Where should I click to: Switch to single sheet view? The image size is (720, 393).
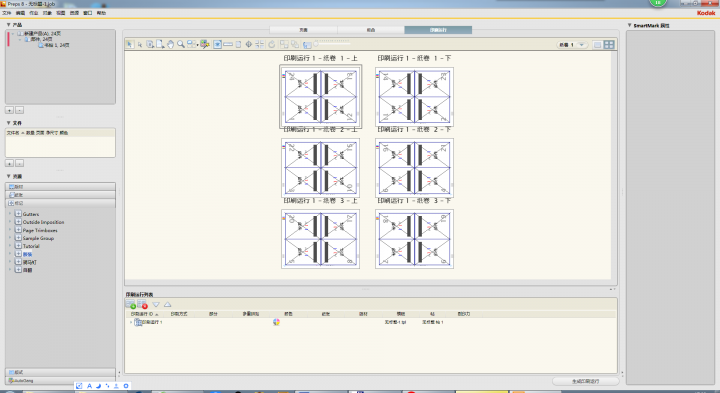click(x=597, y=45)
